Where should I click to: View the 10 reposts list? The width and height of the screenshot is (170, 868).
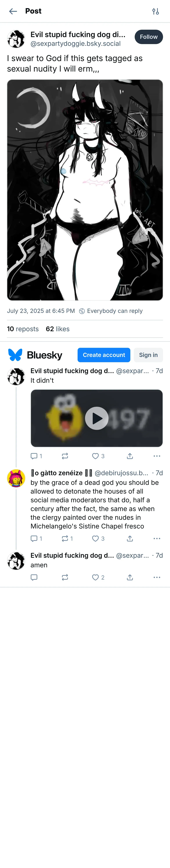(23, 329)
